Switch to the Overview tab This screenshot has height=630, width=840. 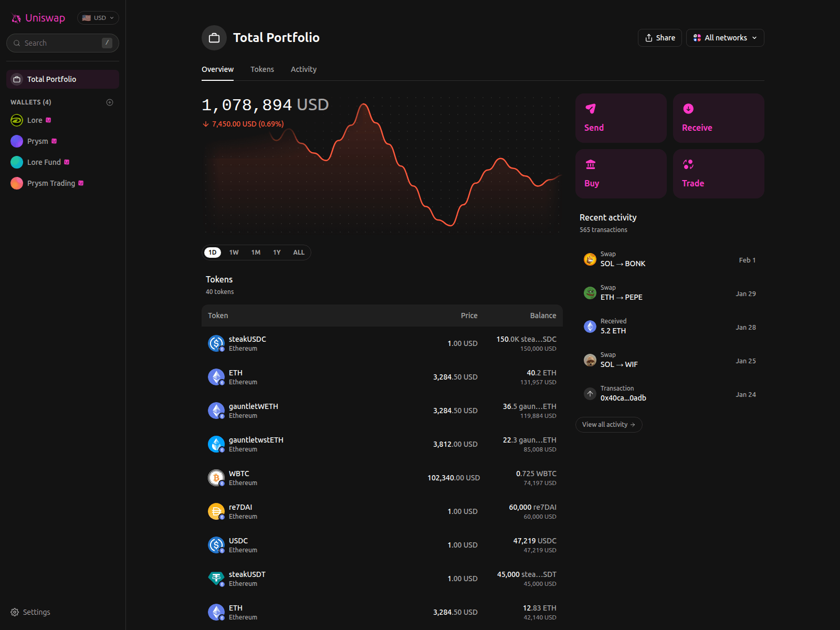coord(218,69)
